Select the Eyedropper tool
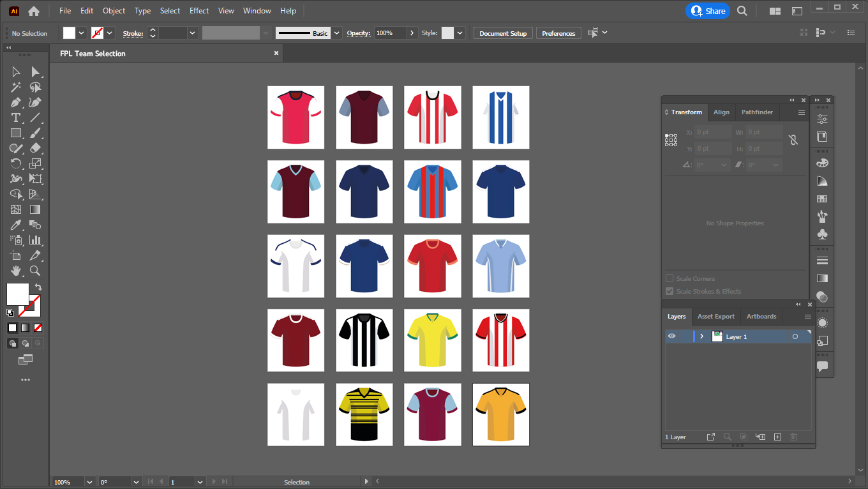868x489 pixels. (x=14, y=225)
